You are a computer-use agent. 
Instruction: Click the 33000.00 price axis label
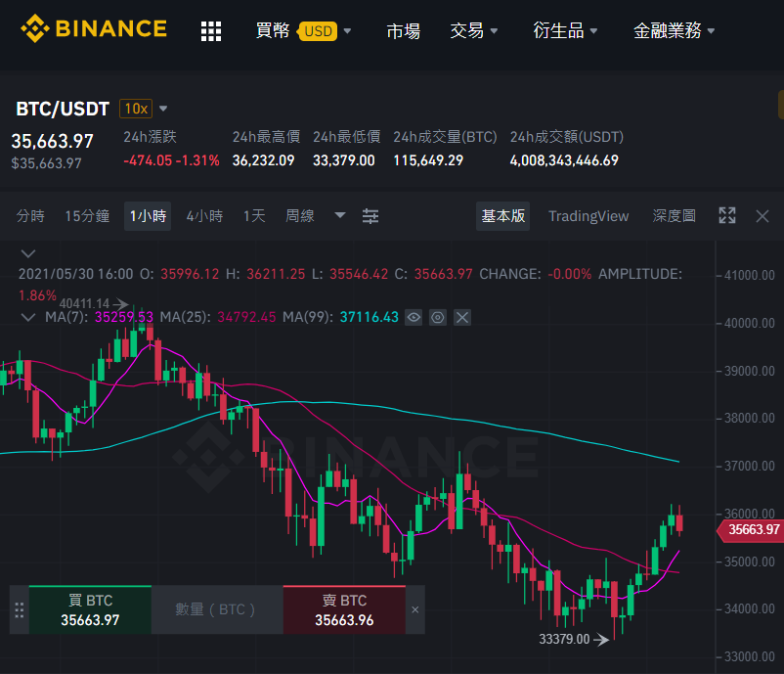[x=750, y=656]
